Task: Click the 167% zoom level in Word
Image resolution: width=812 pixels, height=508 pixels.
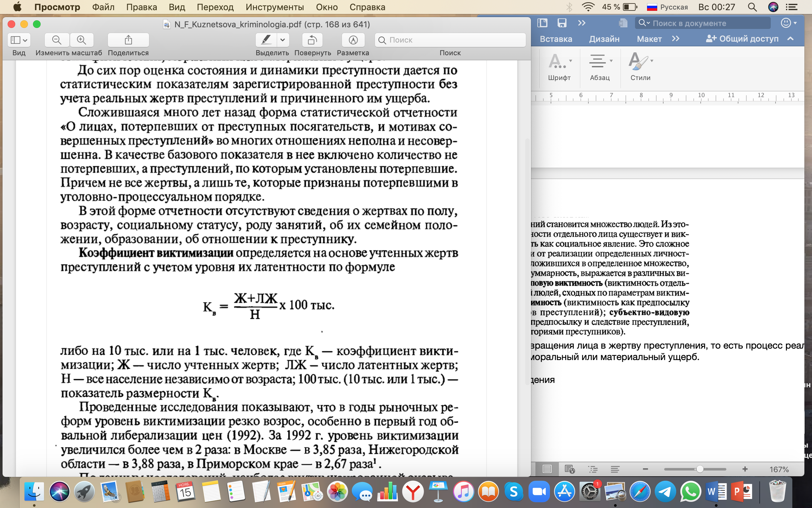Action: point(779,469)
